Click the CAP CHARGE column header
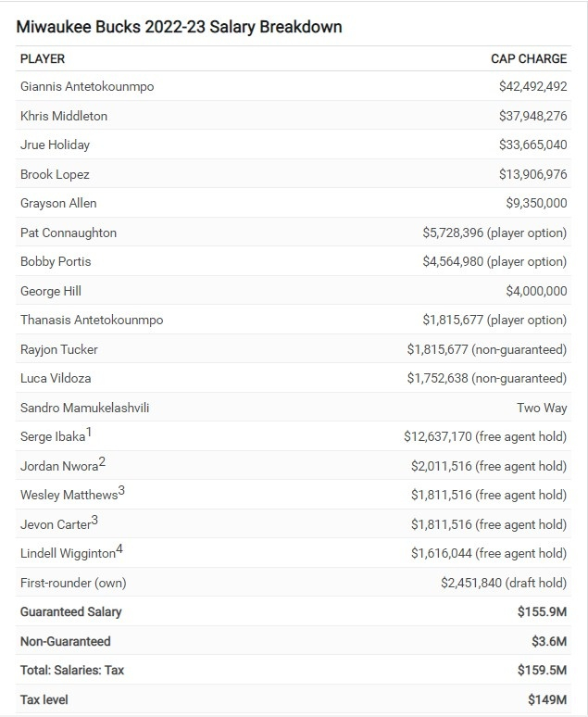The height and width of the screenshot is (717, 588). pyautogui.click(x=528, y=58)
